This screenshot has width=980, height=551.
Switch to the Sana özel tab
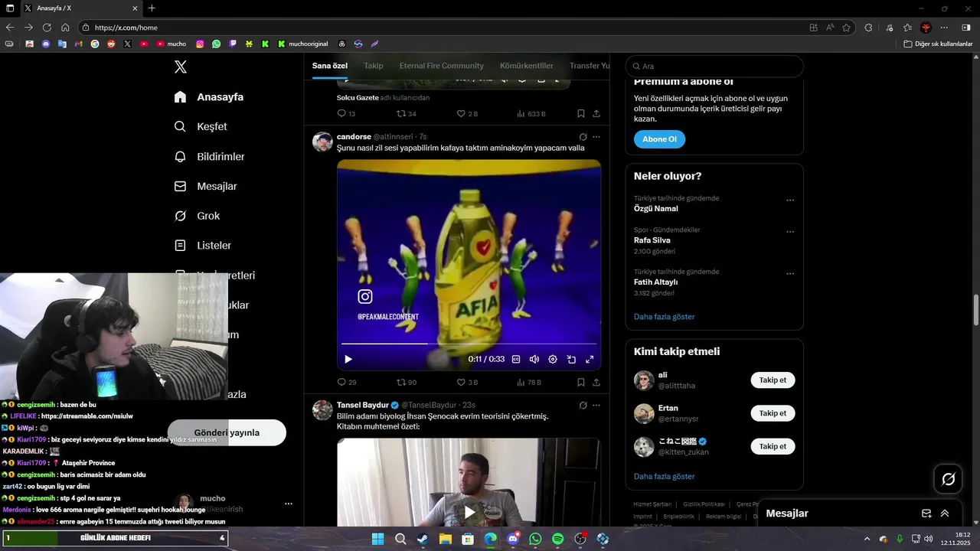(330, 66)
